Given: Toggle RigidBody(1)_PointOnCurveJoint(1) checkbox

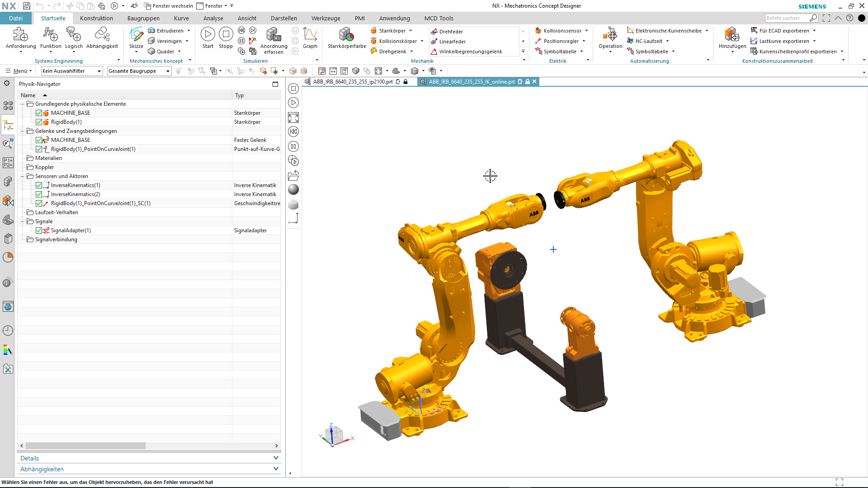Looking at the screenshot, I should (39, 149).
